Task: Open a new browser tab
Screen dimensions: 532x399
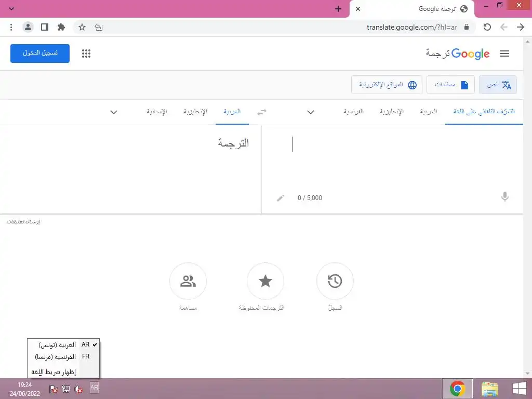Action: [338, 9]
